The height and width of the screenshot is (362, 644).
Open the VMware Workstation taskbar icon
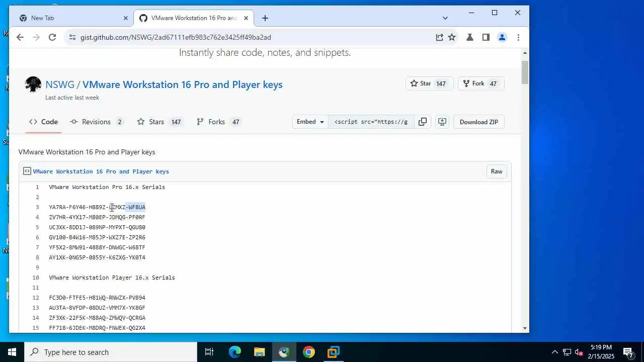tap(334, 352)
